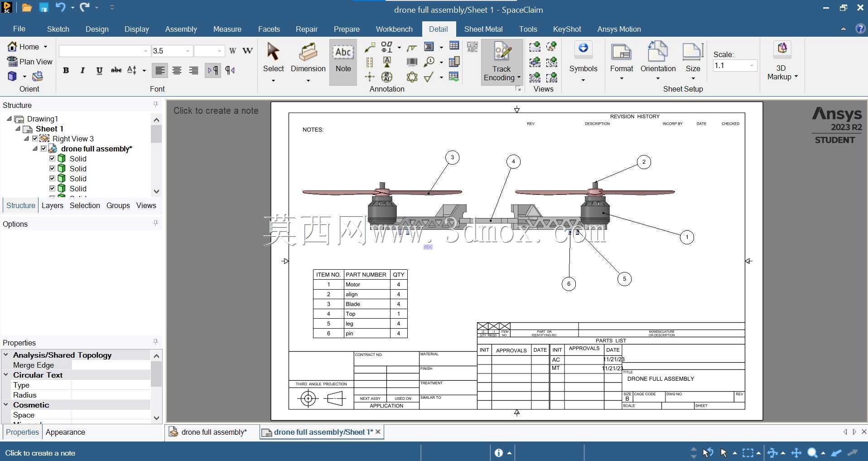Uncheck the third Solid checkbox
The width and height of the screenshot is (868, 461).
click(52, 178)
